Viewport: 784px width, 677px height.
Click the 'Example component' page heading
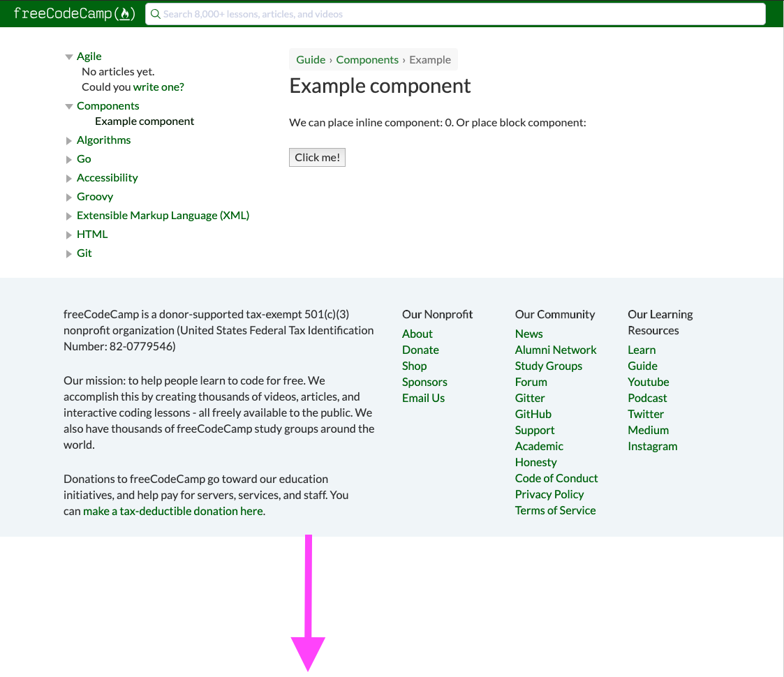point(380,86)
